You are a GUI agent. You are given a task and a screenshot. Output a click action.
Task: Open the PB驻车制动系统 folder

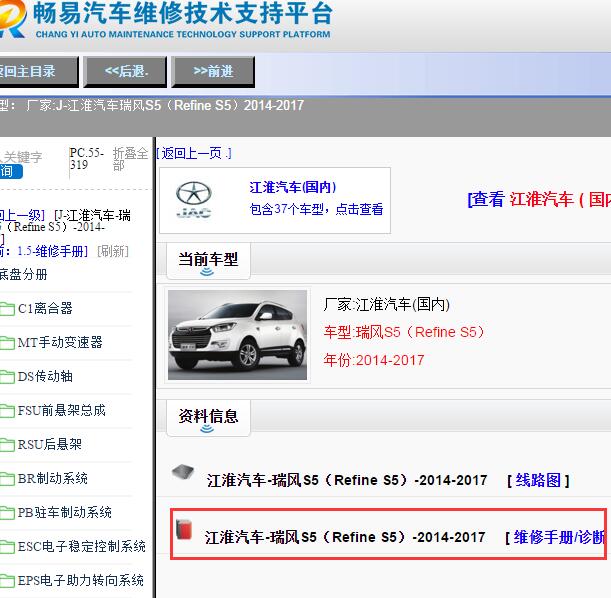(65, 512)
